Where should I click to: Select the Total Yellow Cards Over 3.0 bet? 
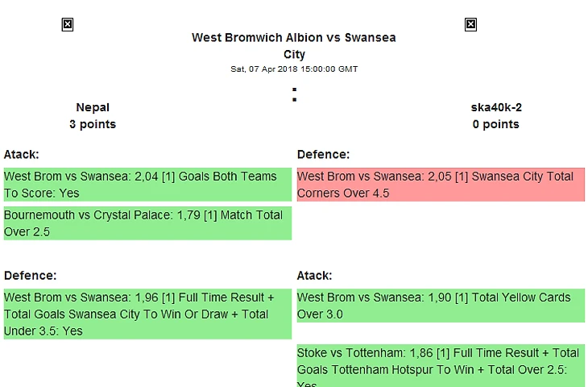[x=440, y=306]
